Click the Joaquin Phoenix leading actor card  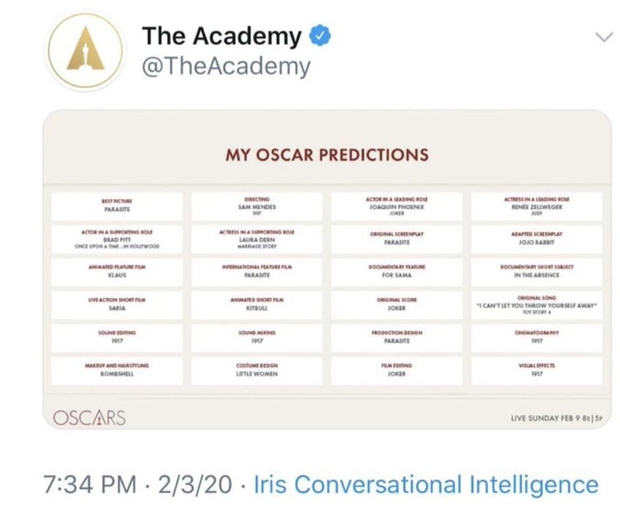[x=396, y=206]
